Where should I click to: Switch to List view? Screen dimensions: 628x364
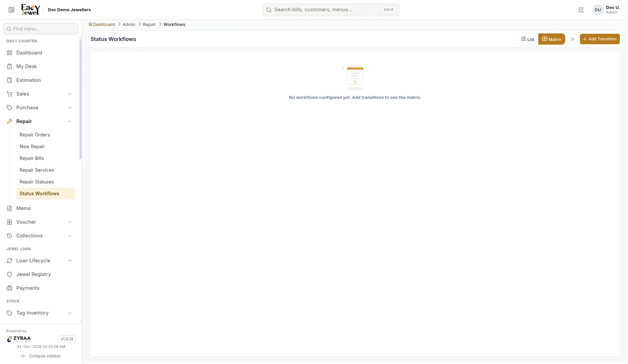click(x=528, y=39)
